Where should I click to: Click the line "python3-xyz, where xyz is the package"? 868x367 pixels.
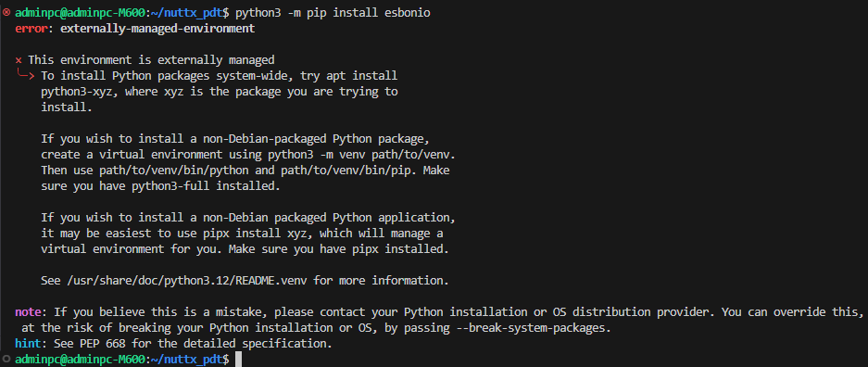[x=220, y=92]
